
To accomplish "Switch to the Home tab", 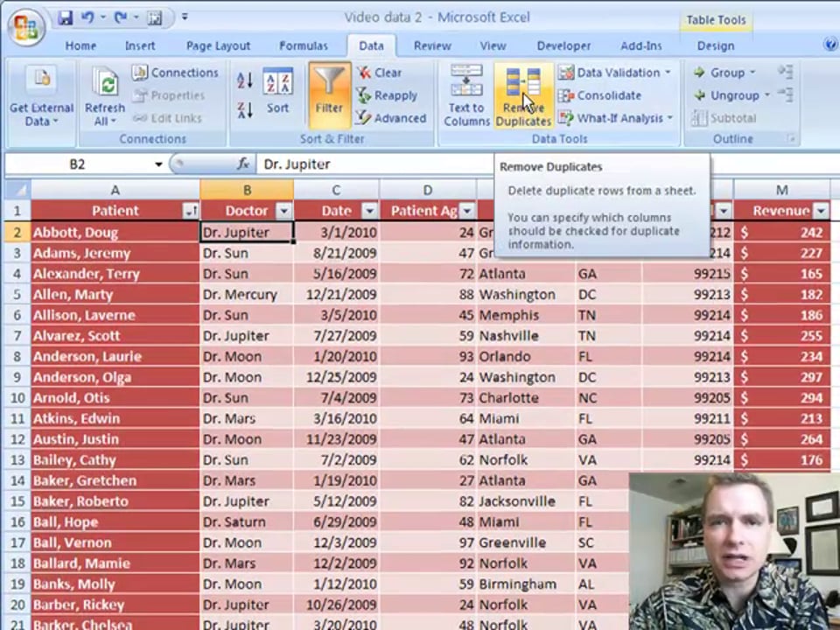I will pyautogui.click(x=80, y=46).
